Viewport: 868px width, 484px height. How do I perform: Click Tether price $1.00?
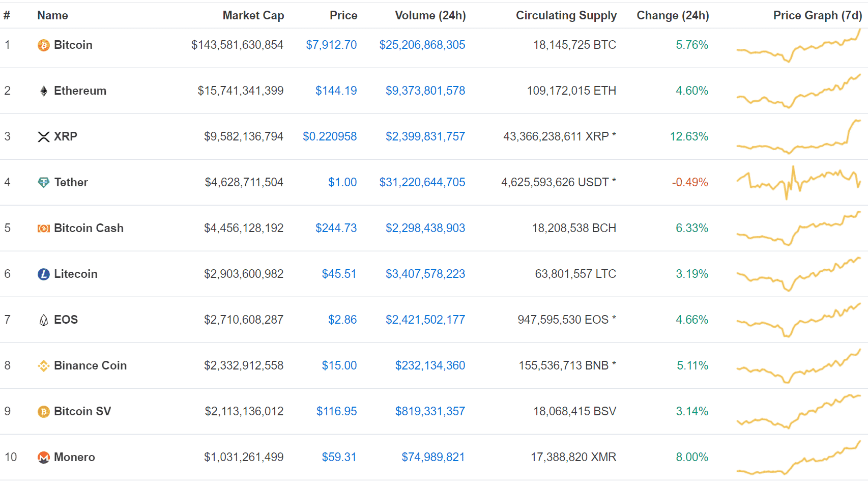(342, 182)
